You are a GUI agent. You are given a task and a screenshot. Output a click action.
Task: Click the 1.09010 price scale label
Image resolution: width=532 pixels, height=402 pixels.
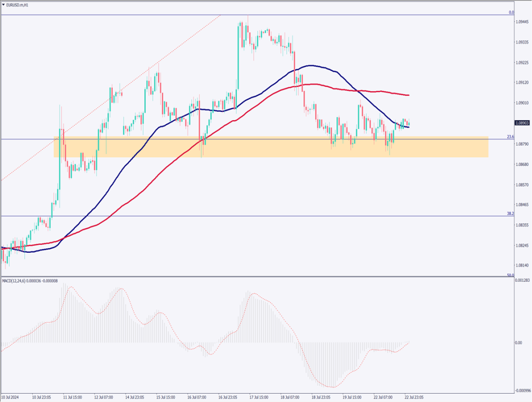[x=523, y=103]
